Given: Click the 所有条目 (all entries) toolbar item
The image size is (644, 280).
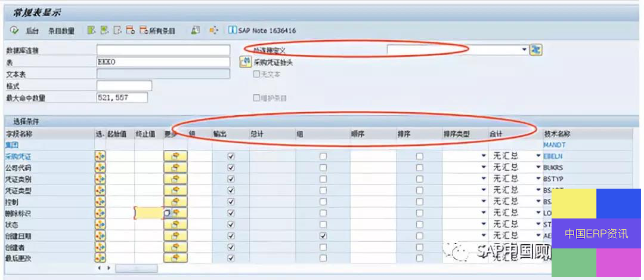Looking at the screenshot, I should (x=159, y=30).
